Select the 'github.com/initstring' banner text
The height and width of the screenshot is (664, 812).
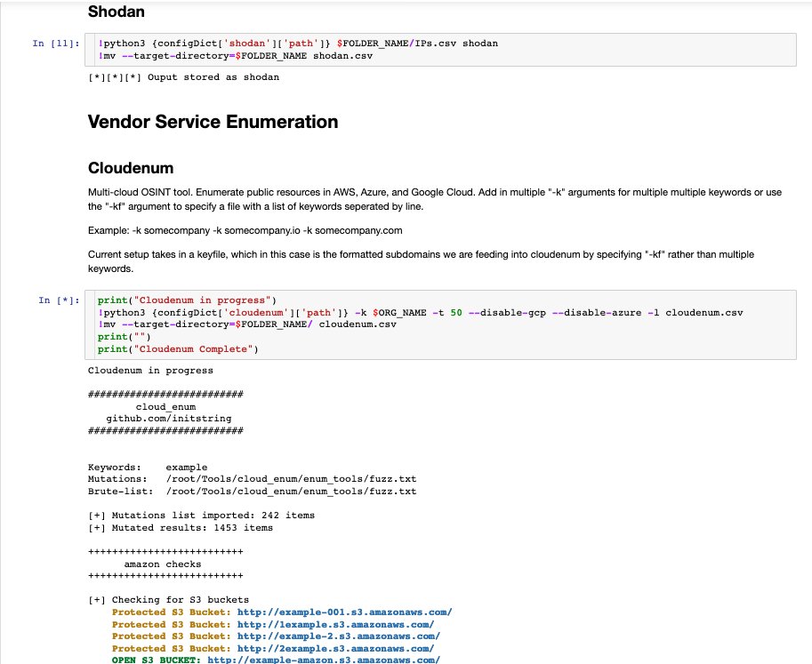[x=168, y=418]
